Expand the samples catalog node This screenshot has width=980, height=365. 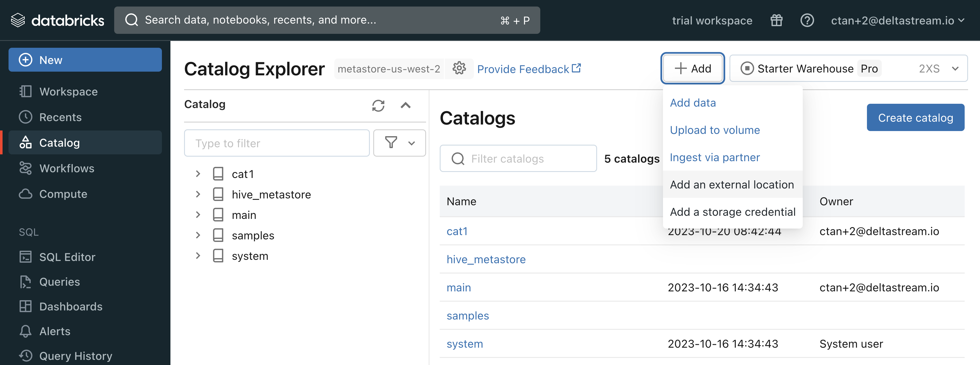[x=198, y=236]
